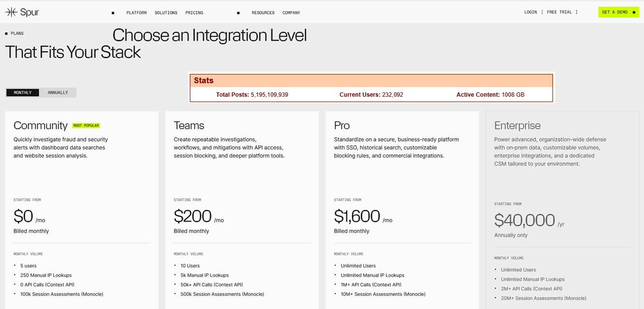The image size is (644, 309).
Task: Click 'Unlimited Users' in the Pro plan
Action: (x=358, y=266)
